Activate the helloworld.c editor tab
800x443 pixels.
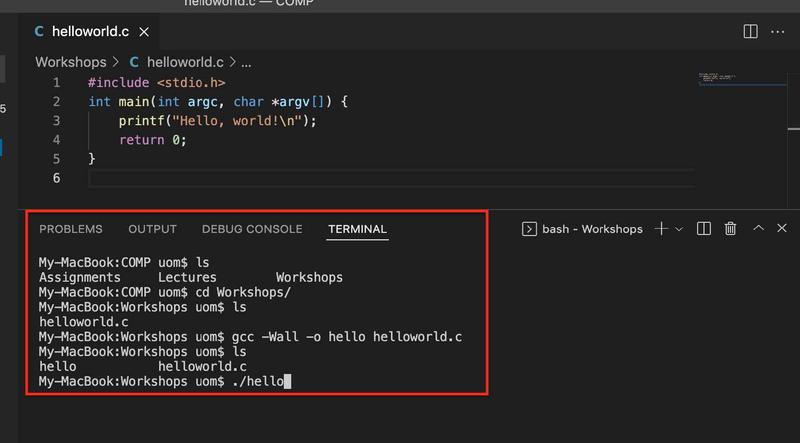(90, 32)
